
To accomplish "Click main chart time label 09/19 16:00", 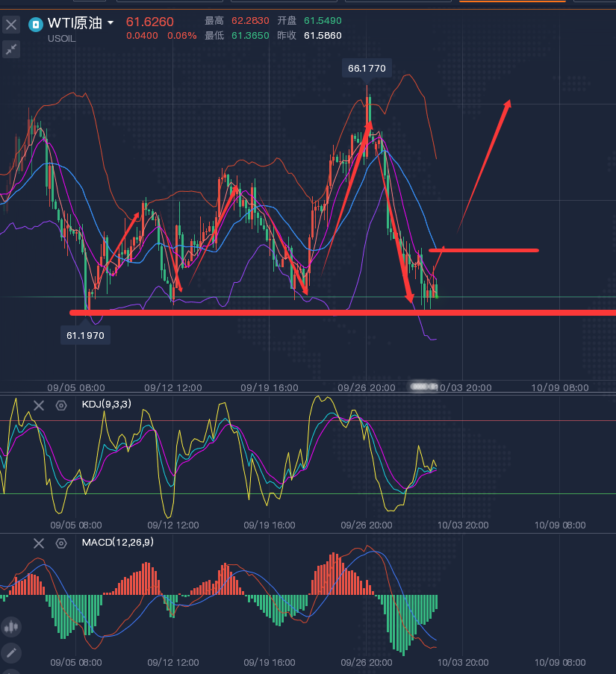I will click(270, 387).
